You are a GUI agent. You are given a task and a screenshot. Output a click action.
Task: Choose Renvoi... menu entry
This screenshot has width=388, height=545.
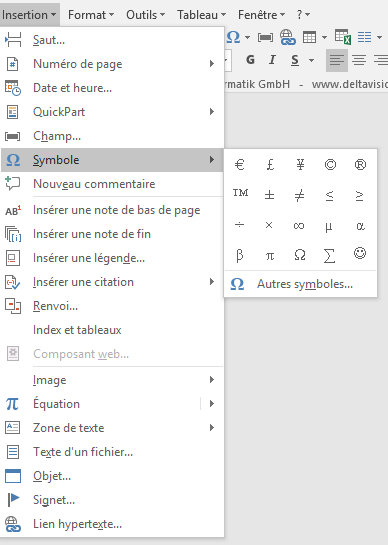pos(112,306)
